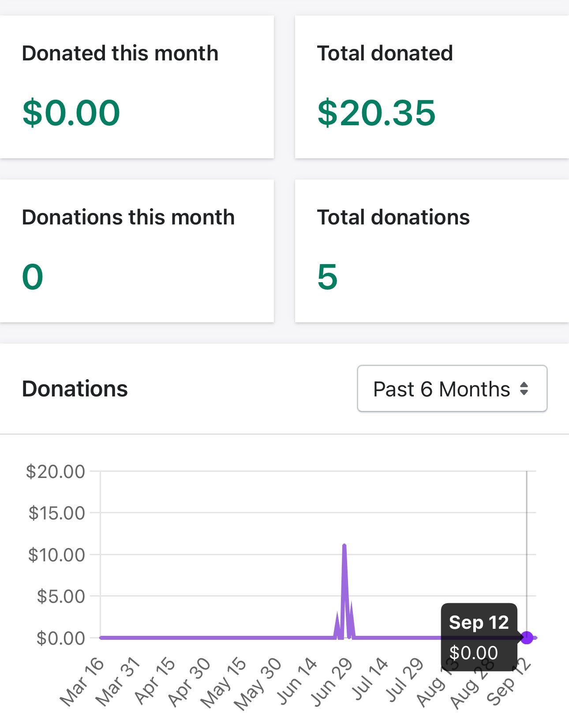Click the $5.00 y-axis label
This screenshot has height=728, width=569.
click(61, 596)
